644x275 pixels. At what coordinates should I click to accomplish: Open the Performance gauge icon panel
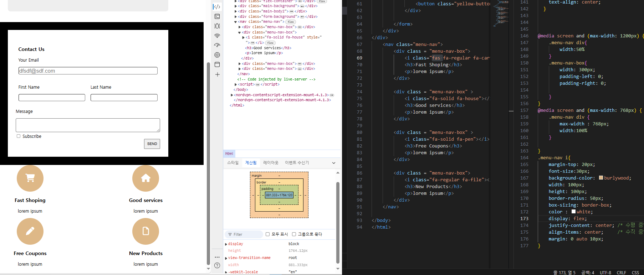217,45
